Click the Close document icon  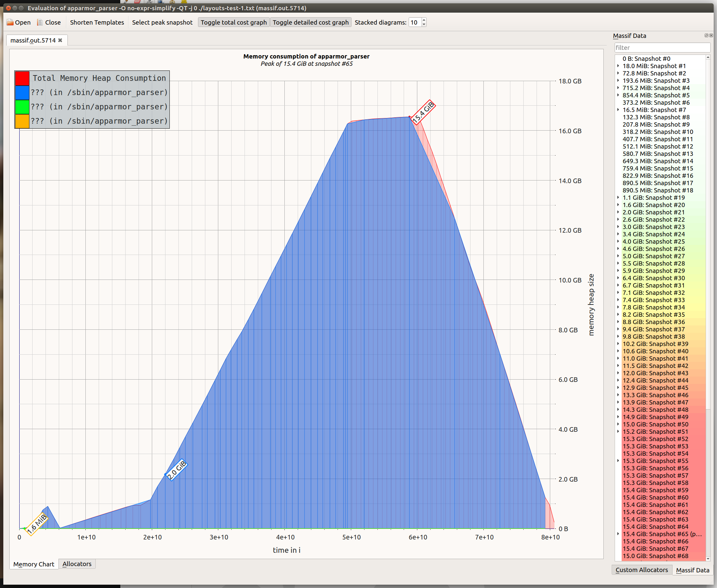point(40,22)
